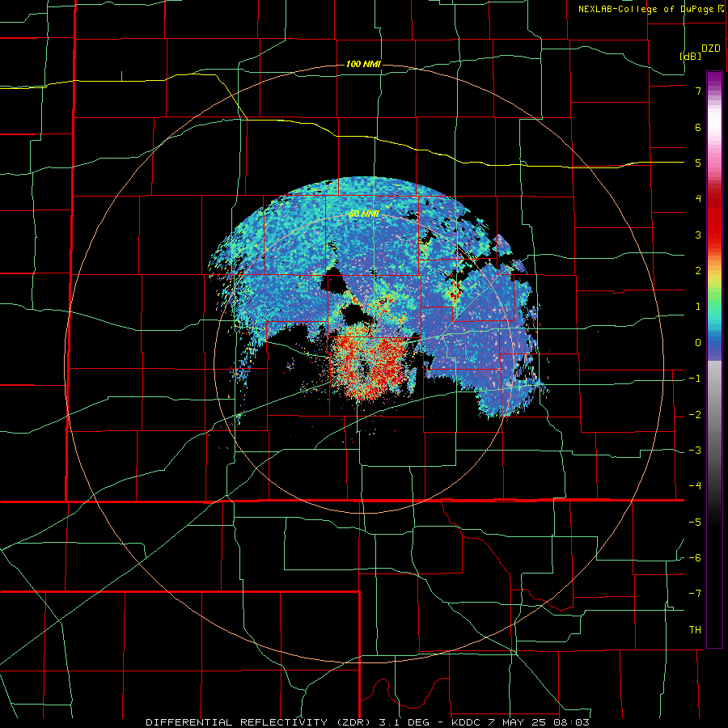
Task: Click the [dB] unit label
Action: click(691, 56)
